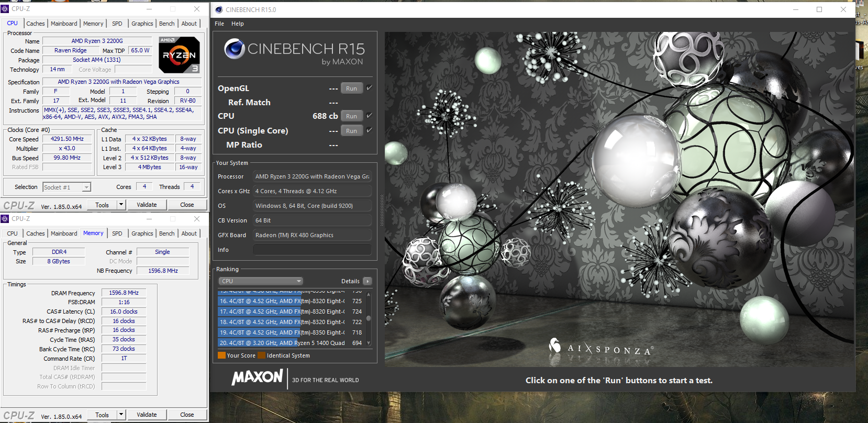Click the brown Identical System legend swatch
This screenshot has height=423, width=868.
tap(261, 355)
